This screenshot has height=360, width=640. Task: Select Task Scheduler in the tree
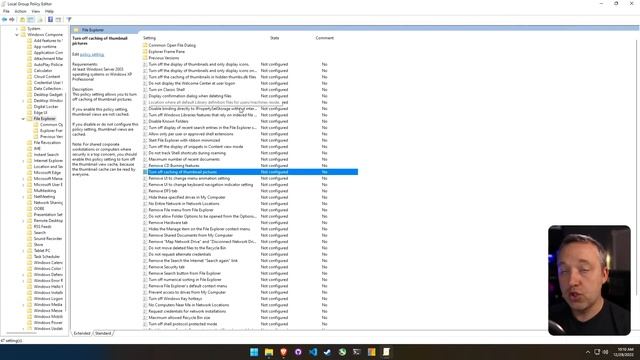click(47, 257)
